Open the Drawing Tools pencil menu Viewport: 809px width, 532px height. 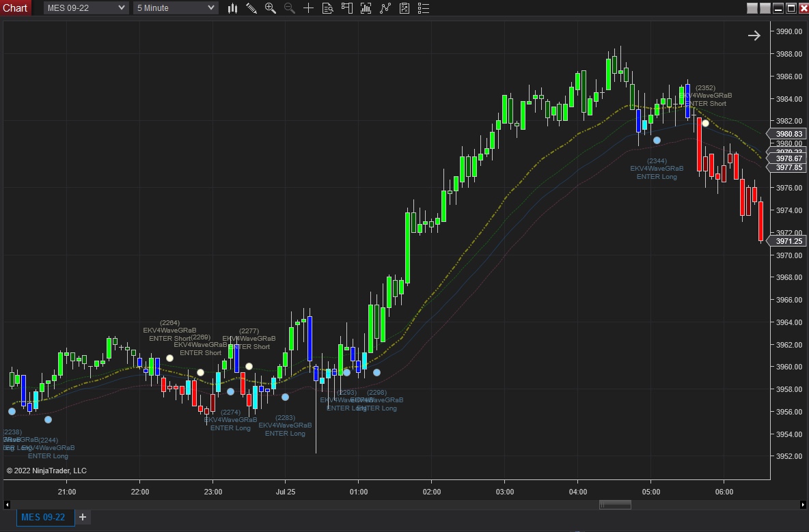tap(251, 8)
